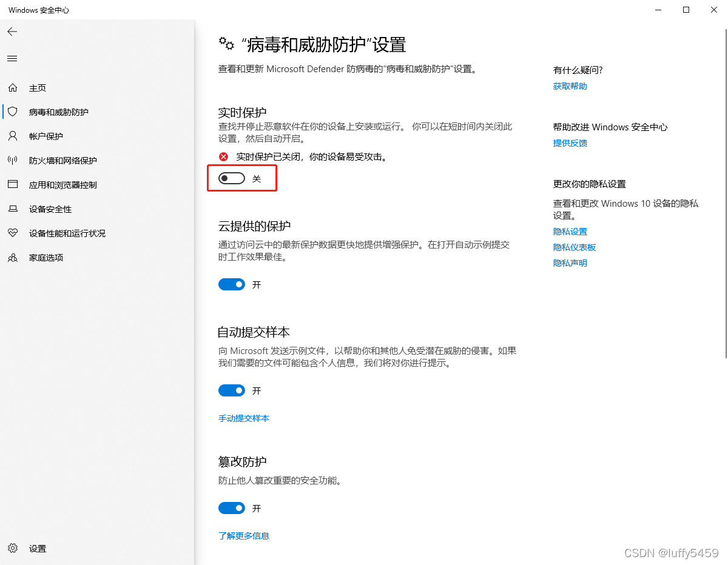The height and width of the screenshot is (565, 728).
Task: Click the 云提供的保护 section heading
Action: [x=254, y=226]
